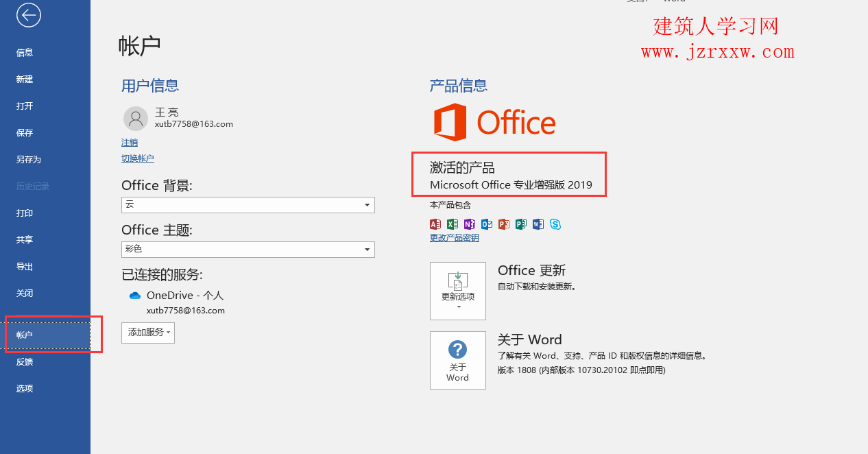This screenshot has width=868, height=454.
Task: Expand the Add service dropdown button
Action: click(148, 332)
